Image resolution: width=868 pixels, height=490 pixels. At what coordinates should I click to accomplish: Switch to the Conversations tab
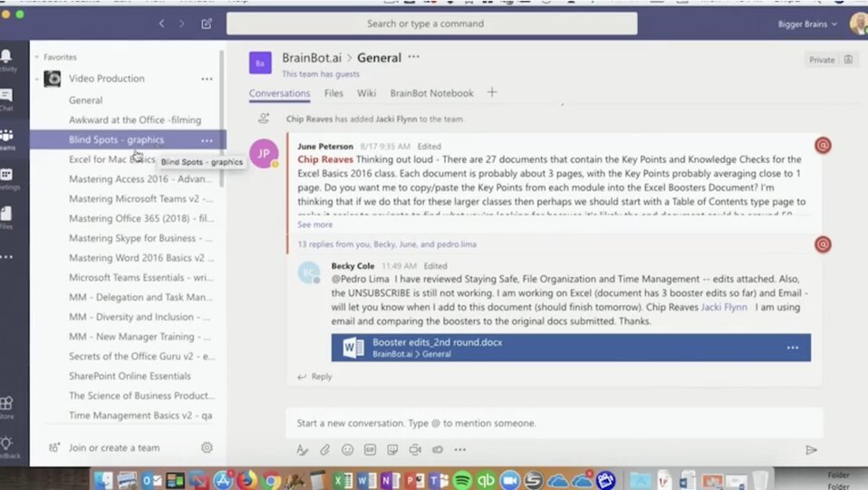point(280,93)
